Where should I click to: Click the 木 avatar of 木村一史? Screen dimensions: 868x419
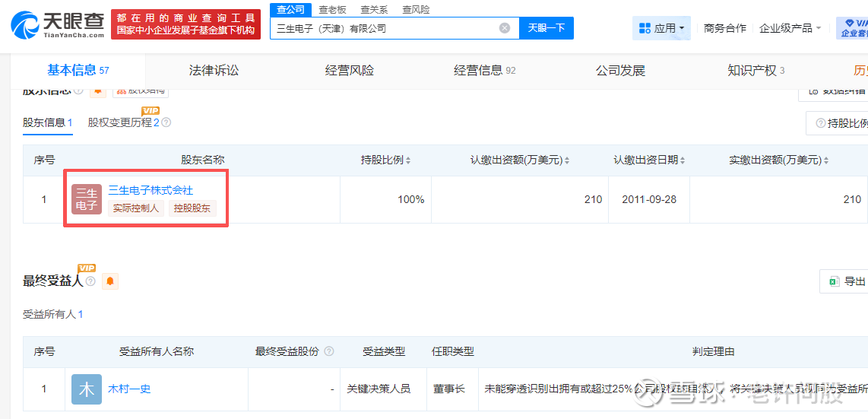click(87, 389)
